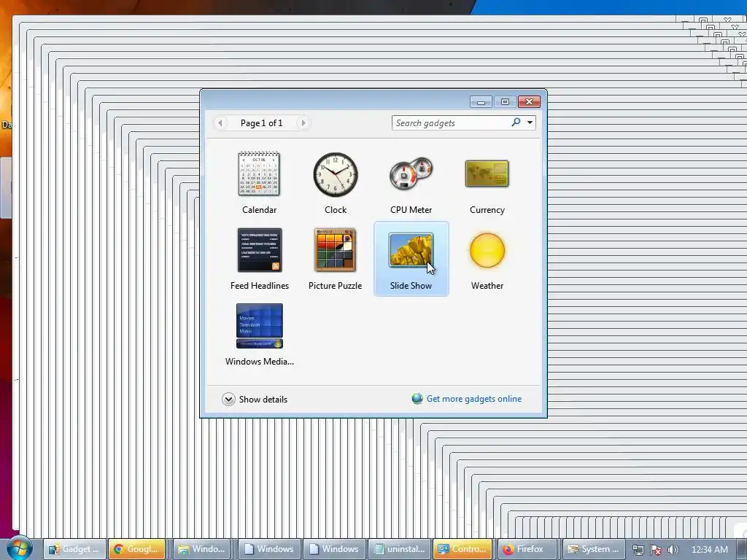Expand Show details chevron

click(x=228, y=399)
